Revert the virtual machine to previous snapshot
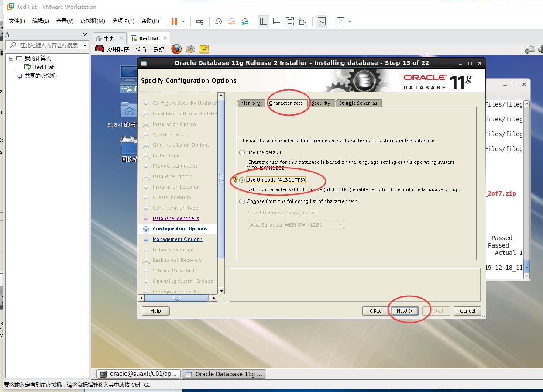This screenshot has width=543, height=392. point(232,21)
